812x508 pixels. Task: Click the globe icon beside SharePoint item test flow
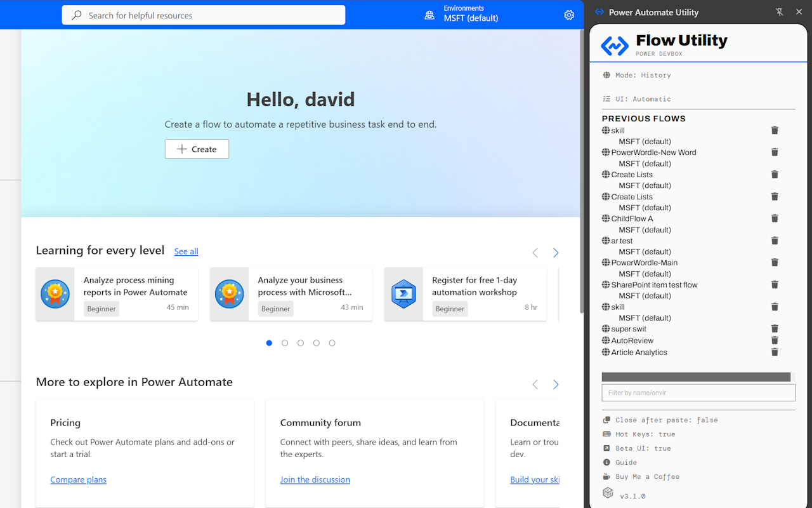pyautogui.click(x=606, y=284)
